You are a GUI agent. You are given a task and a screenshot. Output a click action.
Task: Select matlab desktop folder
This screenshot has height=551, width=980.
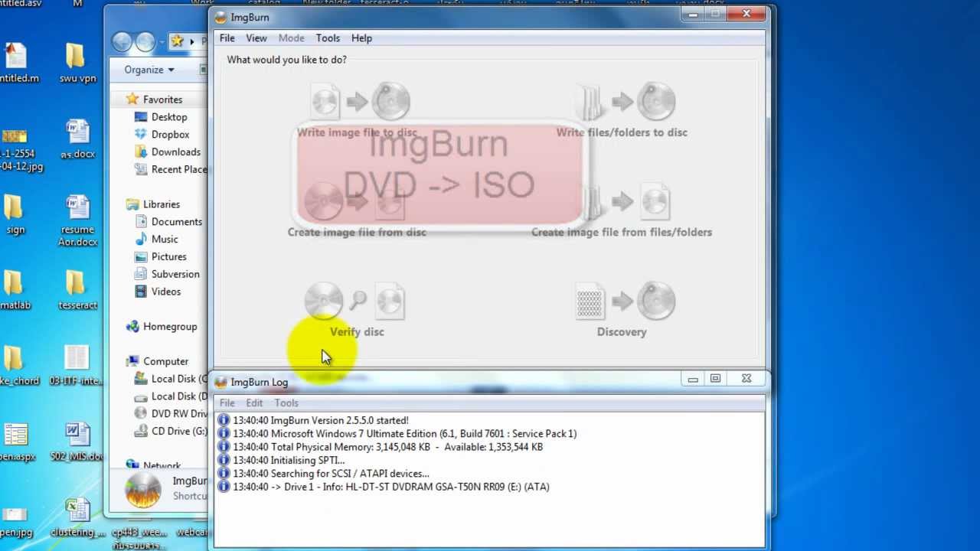15,290
